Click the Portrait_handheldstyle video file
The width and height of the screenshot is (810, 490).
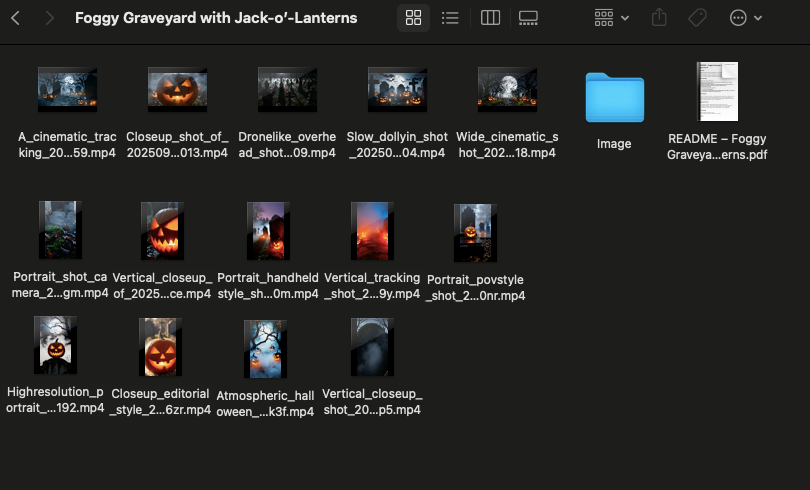click(268, 231)
